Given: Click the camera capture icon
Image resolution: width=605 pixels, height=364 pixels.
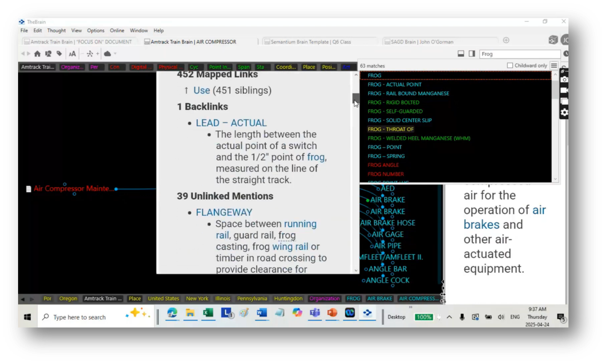Looking at the screenshot, I should coord(564,80).
